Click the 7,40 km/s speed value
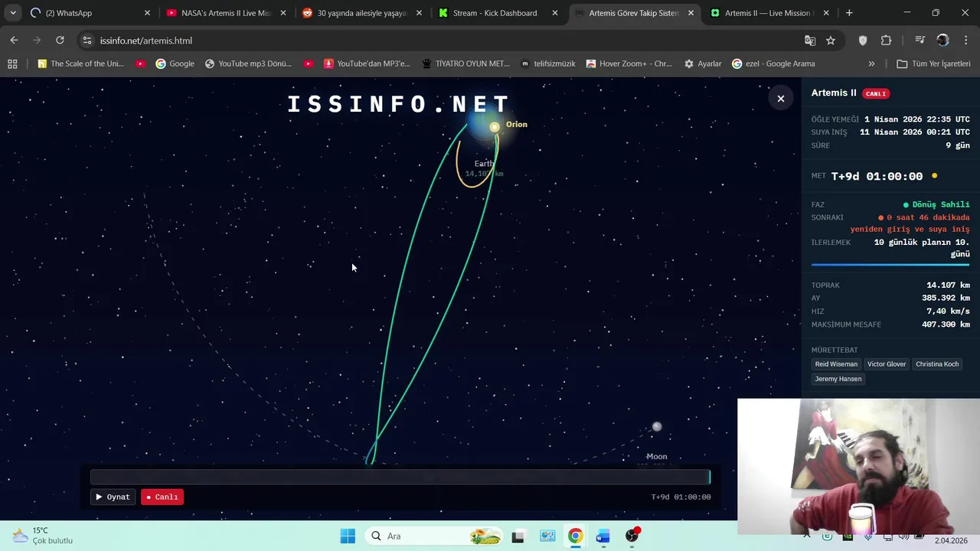Screen dimensions: 980x551 (x=948, y=311)
